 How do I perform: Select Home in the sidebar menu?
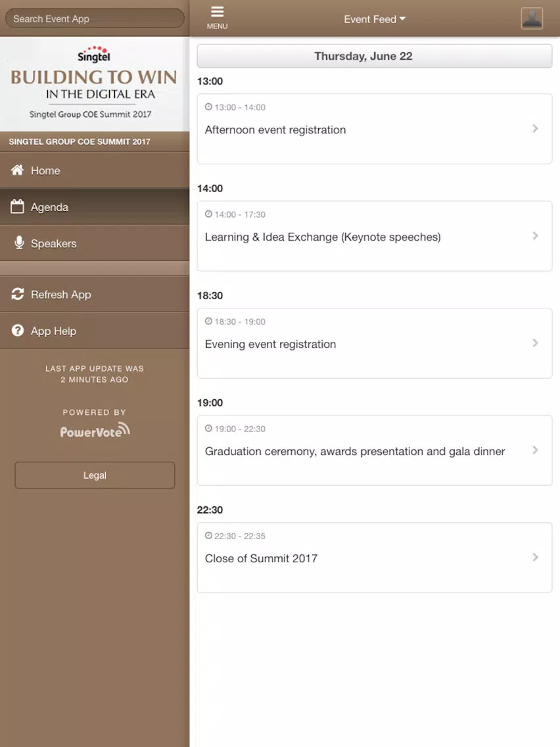coord(95,170)
